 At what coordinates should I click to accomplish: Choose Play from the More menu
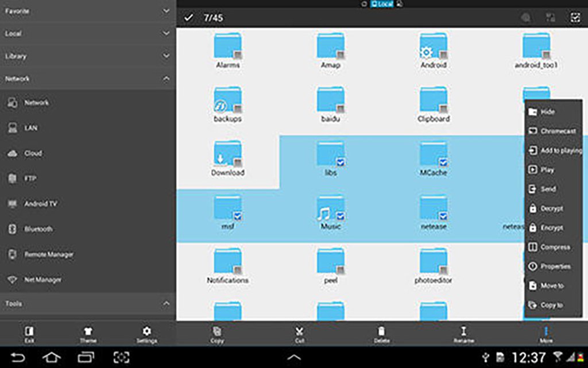(554, 170)
